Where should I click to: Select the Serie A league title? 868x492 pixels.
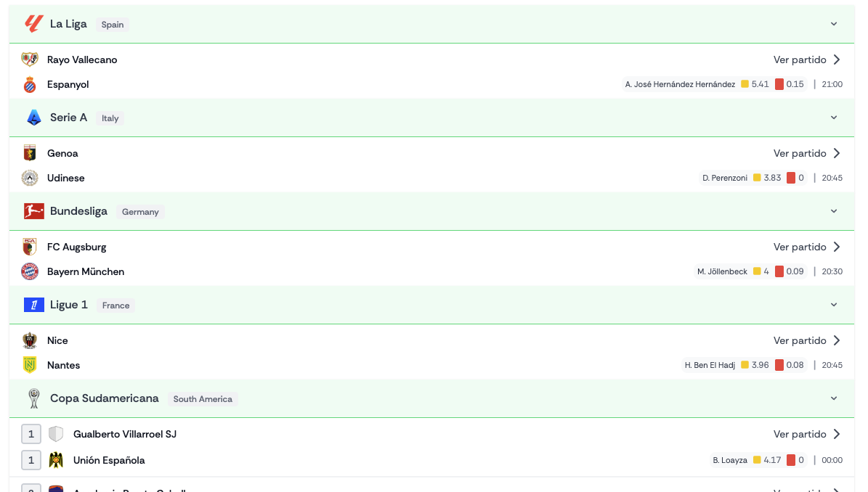[69, 118]
